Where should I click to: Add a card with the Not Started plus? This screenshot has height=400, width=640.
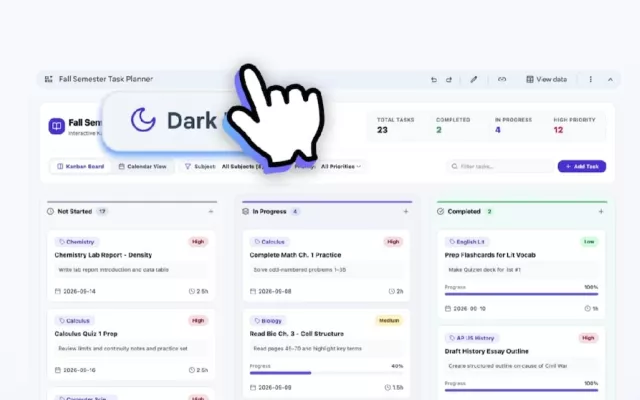coord(211,211)
